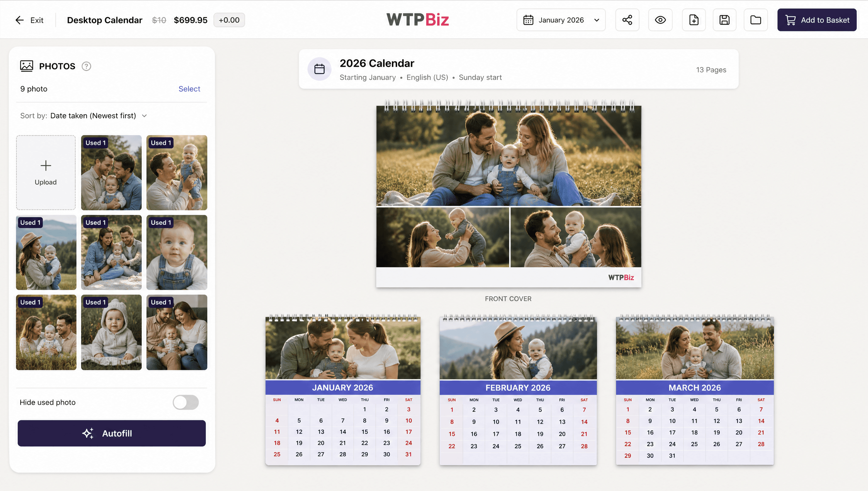The height and width of the screenshot is (491, 868).
Task: Select the baby close-up in overalls thumbnail
Action: (x=177, y=252)
